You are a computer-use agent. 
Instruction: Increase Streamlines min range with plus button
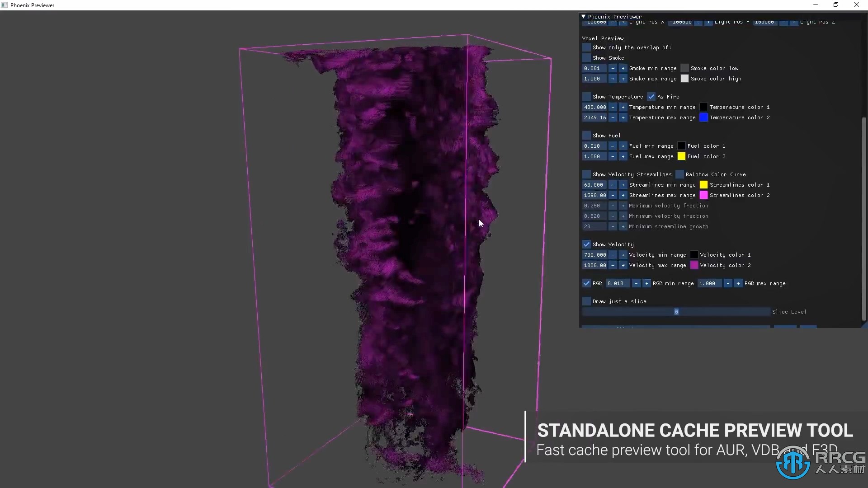click(623, 185)
